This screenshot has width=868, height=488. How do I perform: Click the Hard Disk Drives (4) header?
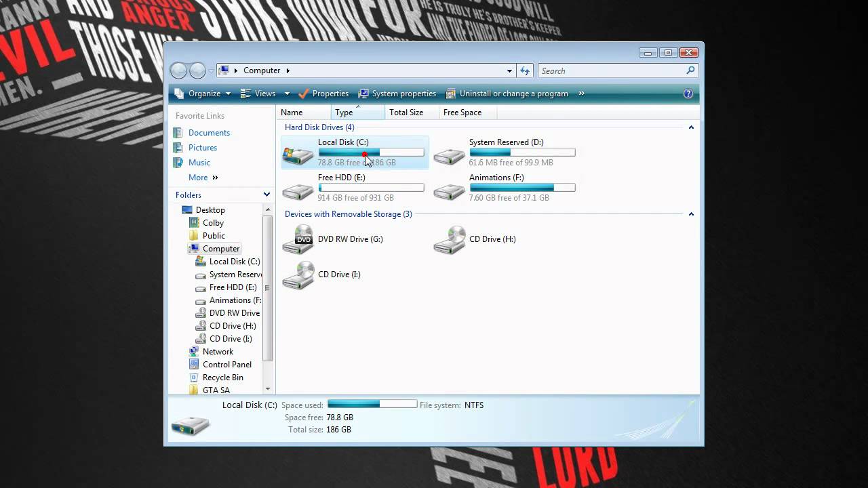click(x=319, y=127)
